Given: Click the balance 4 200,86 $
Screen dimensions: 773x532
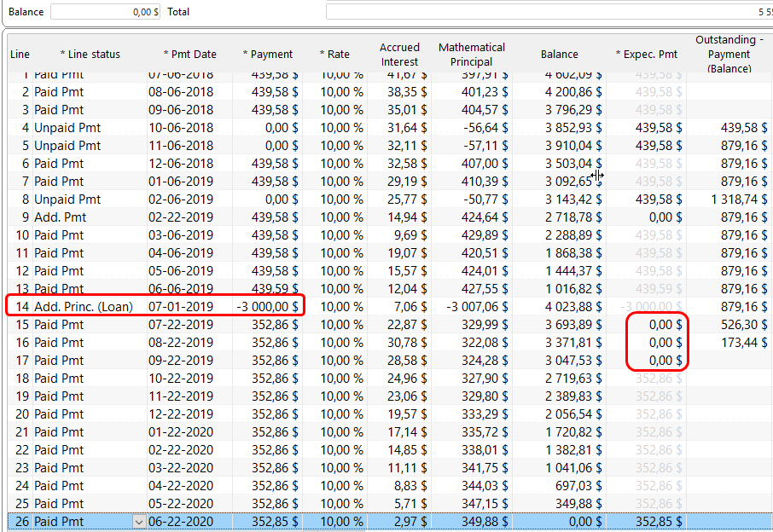Looking at the screenshot, I should pyautogui.click(x=573, y=92).
